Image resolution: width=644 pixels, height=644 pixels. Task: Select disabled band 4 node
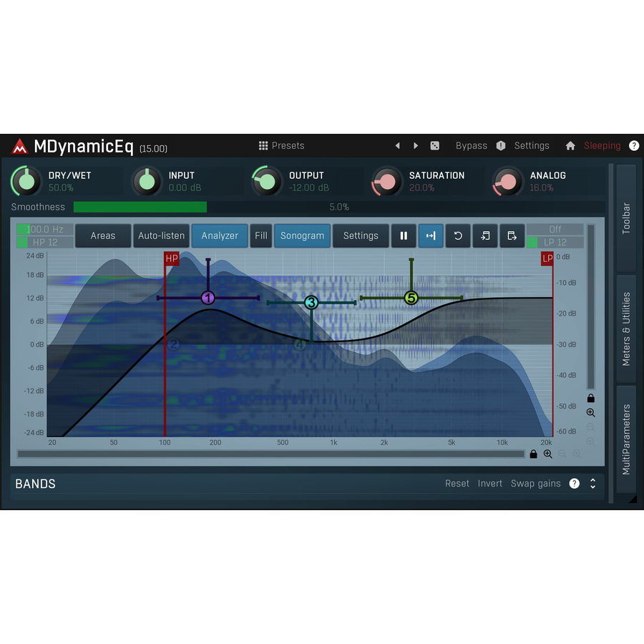(300, 344)
